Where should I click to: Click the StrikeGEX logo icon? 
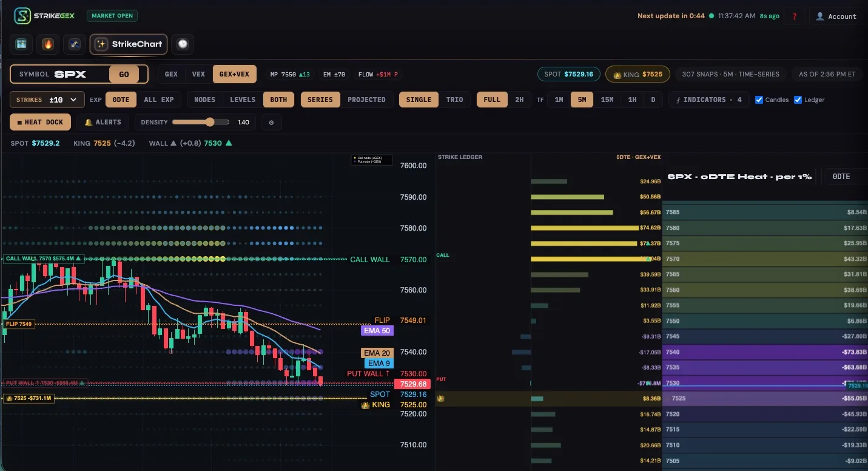pos(22,16)
